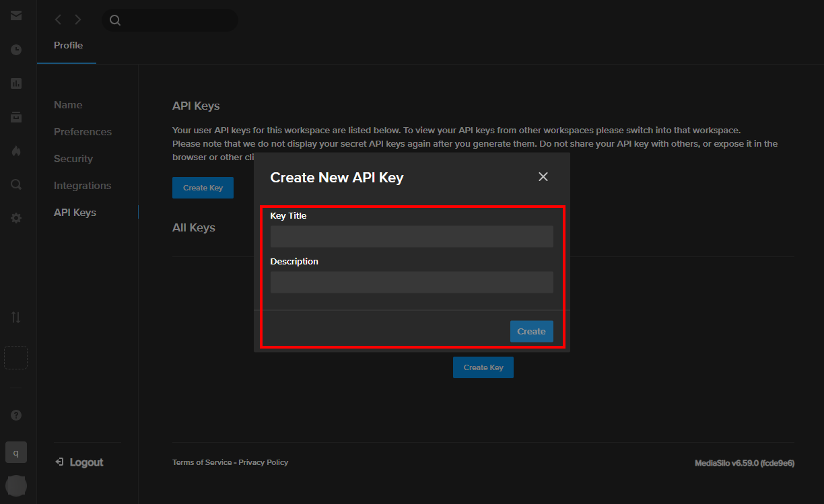This screenshot has height=504, width=824.
Task: Click the archive box icon in sidebar
Action: click(16, 117)
